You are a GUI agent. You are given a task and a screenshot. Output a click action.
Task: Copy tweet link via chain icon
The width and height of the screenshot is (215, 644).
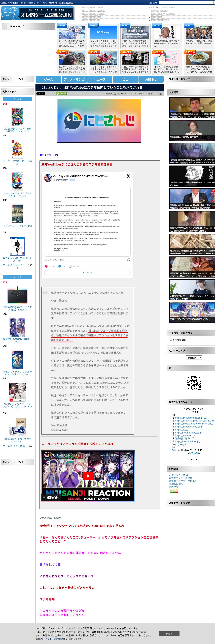pyautogui.click(x=70, y=266)
